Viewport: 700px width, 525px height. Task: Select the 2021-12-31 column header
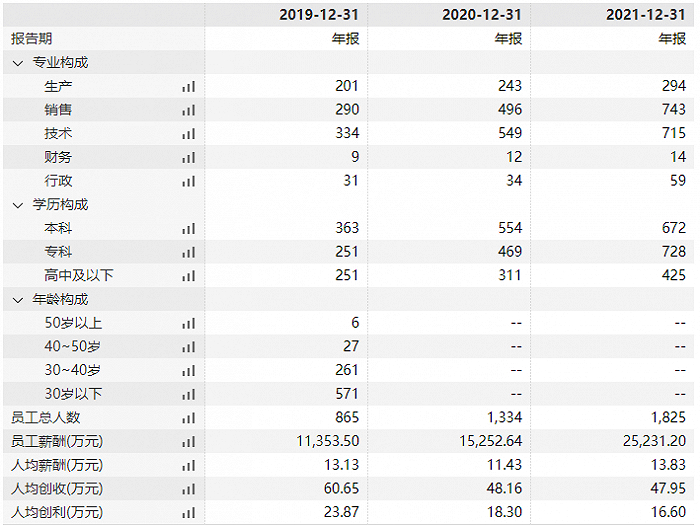646,14
